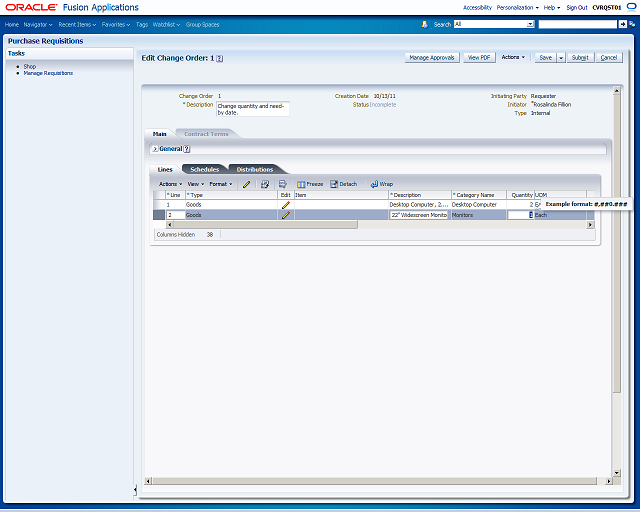This screenshot has height=512, width=640.
Task: Click the notification bell icon near Search
Action: 424,24
